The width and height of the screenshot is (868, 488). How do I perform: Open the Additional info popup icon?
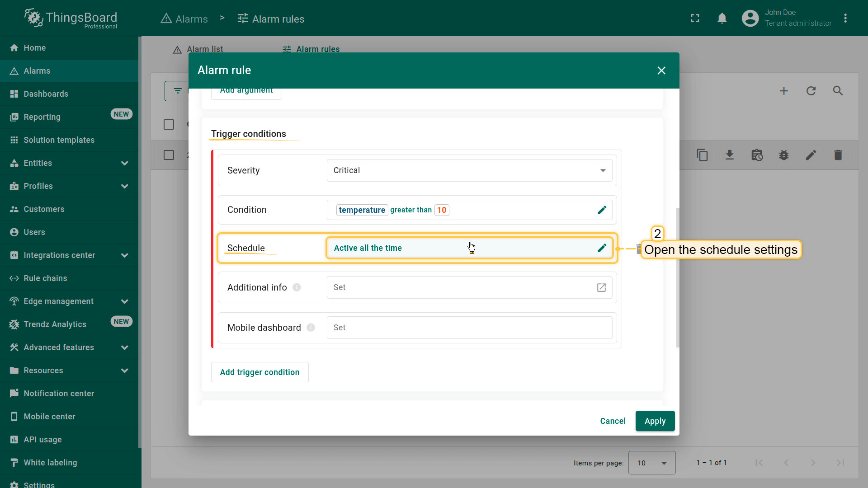(601, 288)
